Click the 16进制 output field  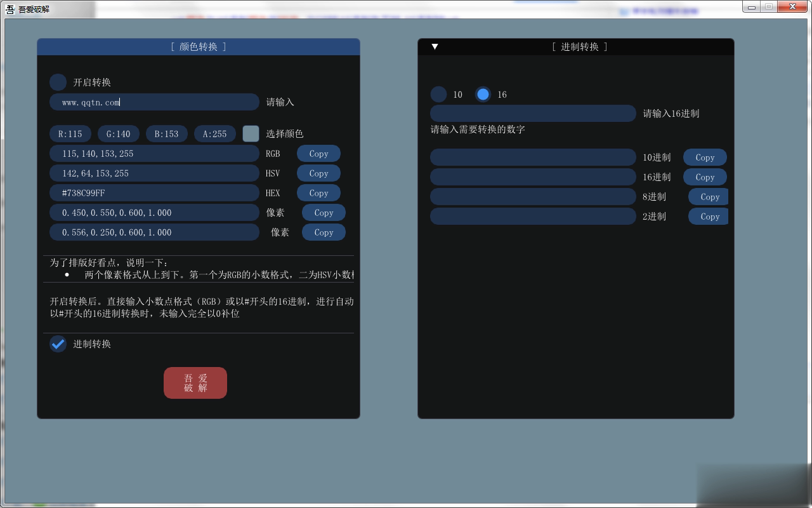[533, 177]
